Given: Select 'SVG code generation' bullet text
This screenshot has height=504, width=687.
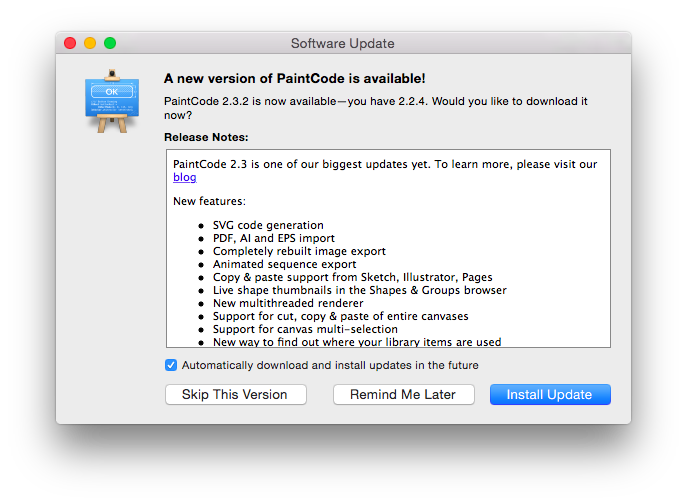Looking at the screenshot, I should 268,225.
